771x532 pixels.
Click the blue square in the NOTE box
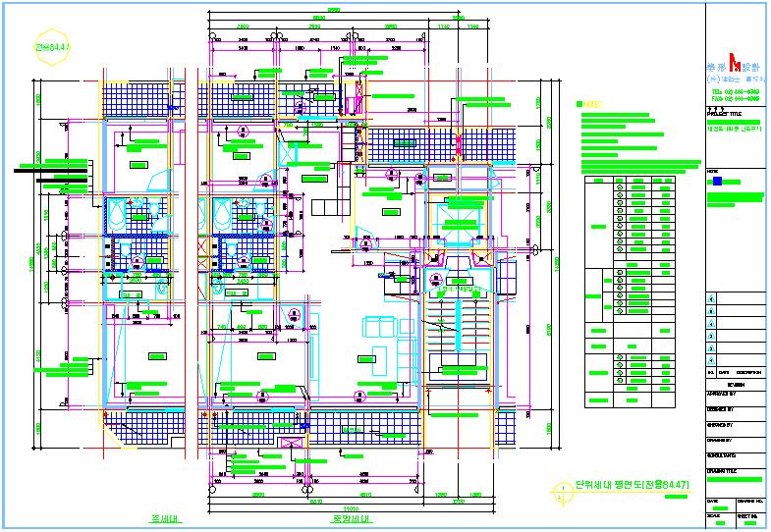pyautogui.click(x=717, y=181)
